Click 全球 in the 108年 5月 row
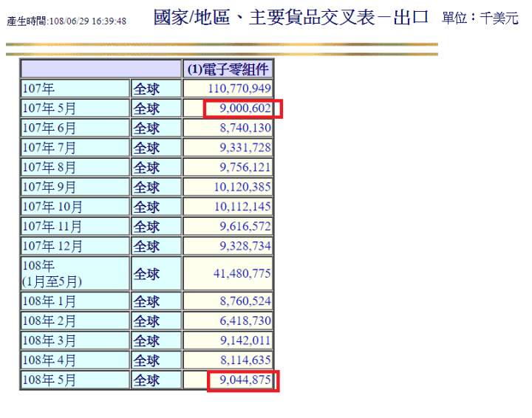This screenshot has width=532, height=418. [146, 380]
